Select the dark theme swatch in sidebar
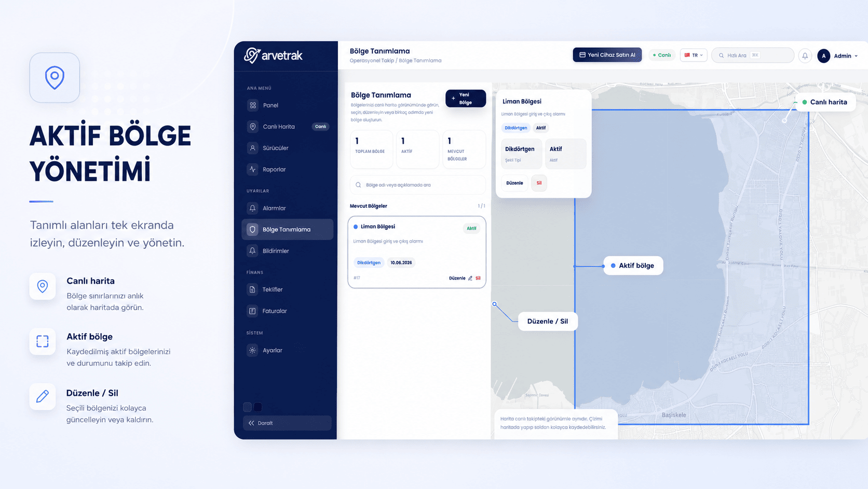This screenshot has width=868, height=489. 258,407
